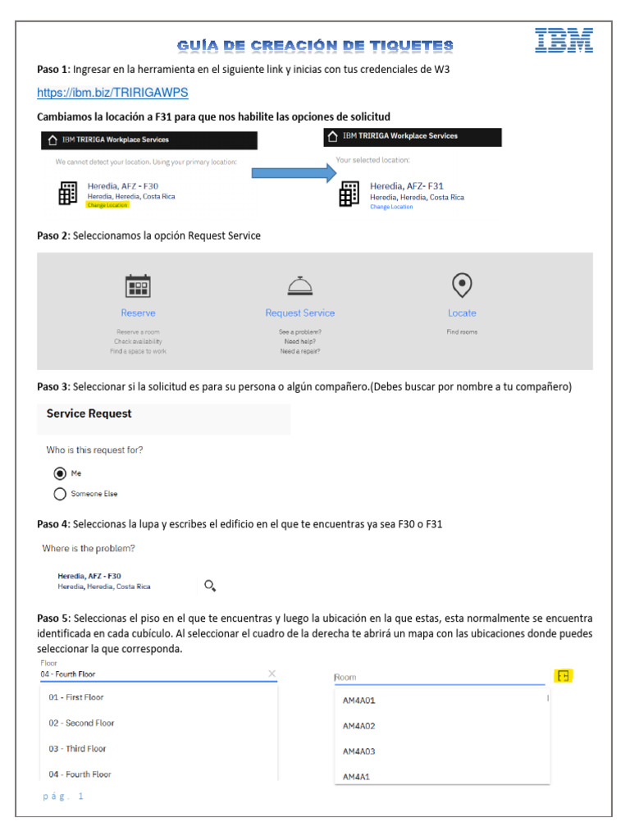Click Change Location link under F31
The image size is (630, 840).
[x=391, y=207]
